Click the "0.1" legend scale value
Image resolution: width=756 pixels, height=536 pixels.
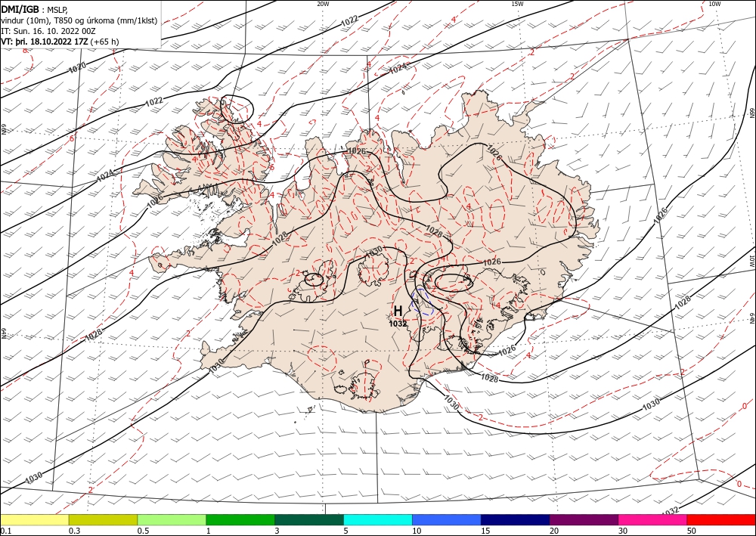pyautogui.click(x=6, y=531)
